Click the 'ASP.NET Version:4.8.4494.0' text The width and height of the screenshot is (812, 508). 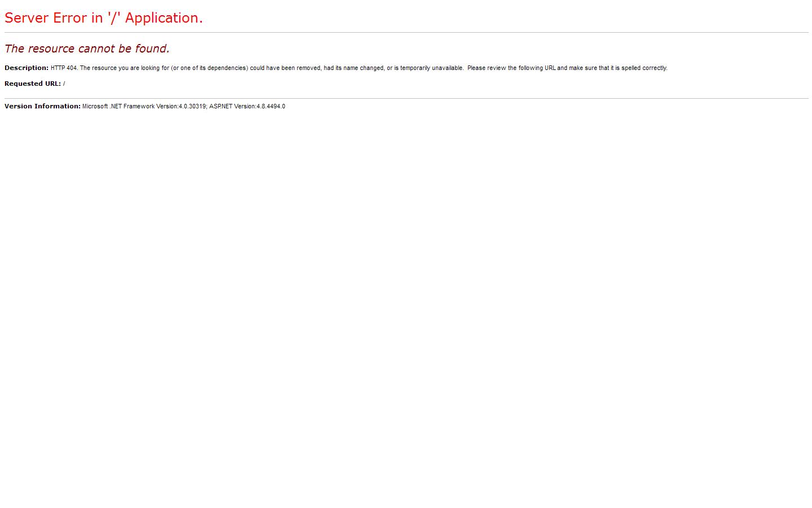tap(247, 106)
